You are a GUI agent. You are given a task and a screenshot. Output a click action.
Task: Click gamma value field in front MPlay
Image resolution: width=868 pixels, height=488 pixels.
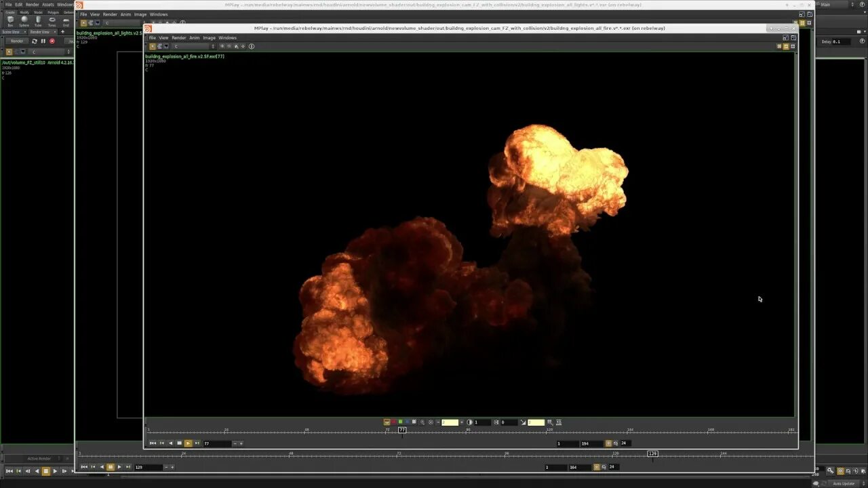coord(535,422)
